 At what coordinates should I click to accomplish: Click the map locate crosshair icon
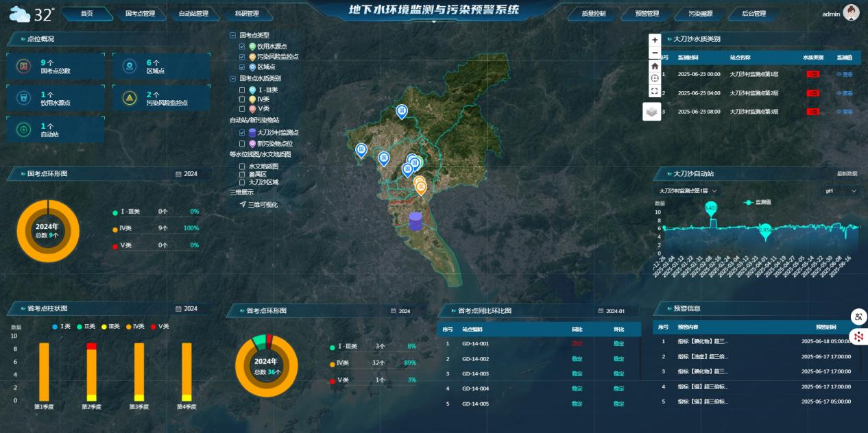[x=655, y=78]
